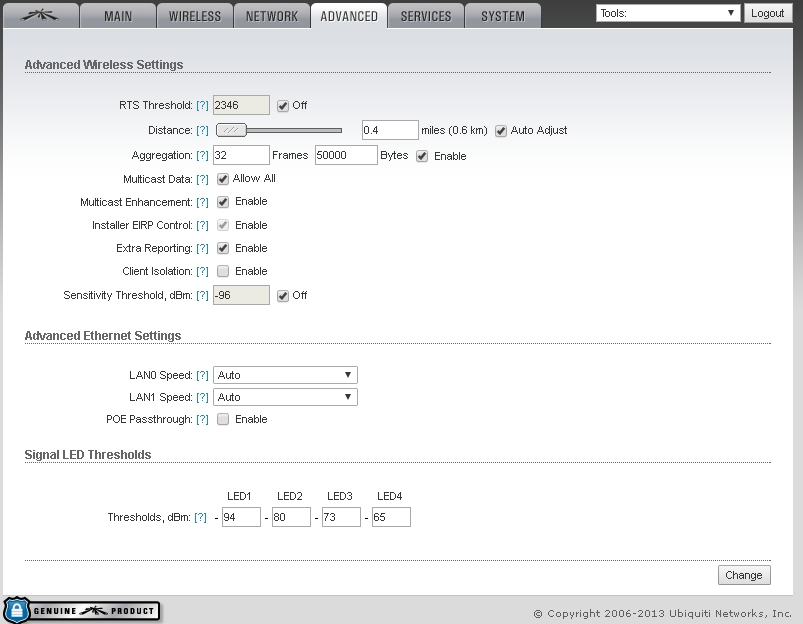Open help for Distance setting
The height and width of the screenshot is (624, 803).
pos(202,131)
